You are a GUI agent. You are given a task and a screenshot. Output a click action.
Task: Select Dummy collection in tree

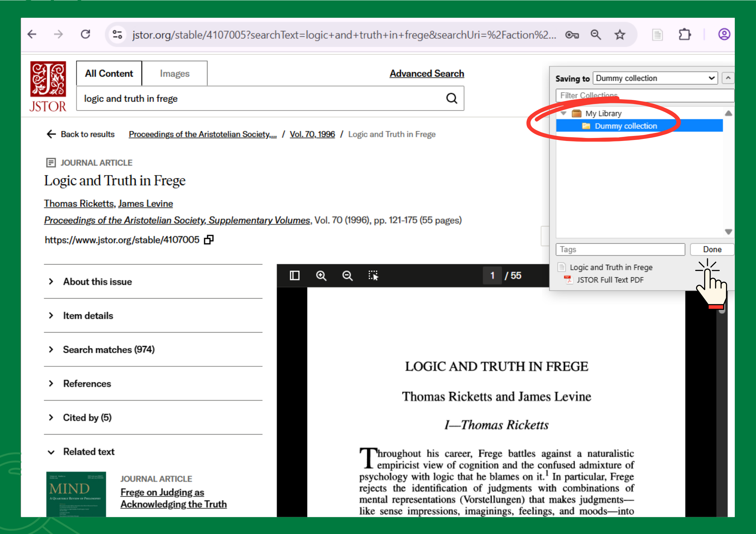639,126
